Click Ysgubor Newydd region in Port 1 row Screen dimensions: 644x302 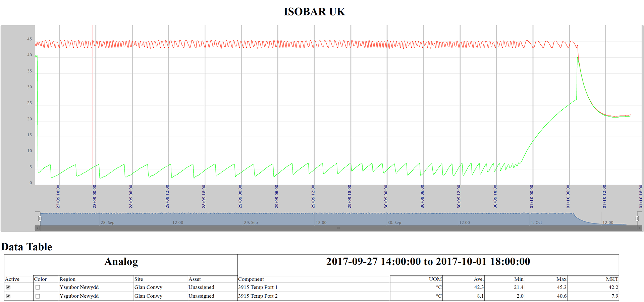[x=79, y=287]
